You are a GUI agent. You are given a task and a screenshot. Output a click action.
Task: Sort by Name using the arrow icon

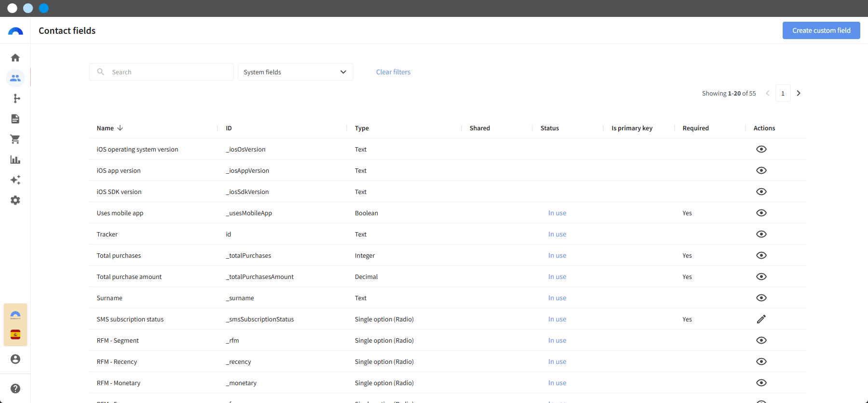tap(120, 128)
